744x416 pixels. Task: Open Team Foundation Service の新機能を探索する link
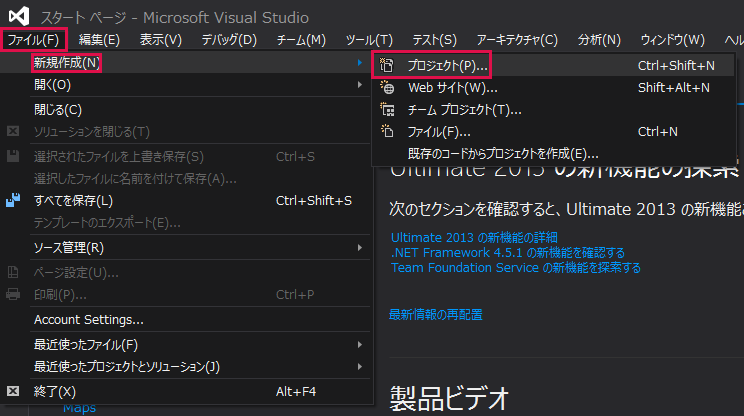point(516,268)
